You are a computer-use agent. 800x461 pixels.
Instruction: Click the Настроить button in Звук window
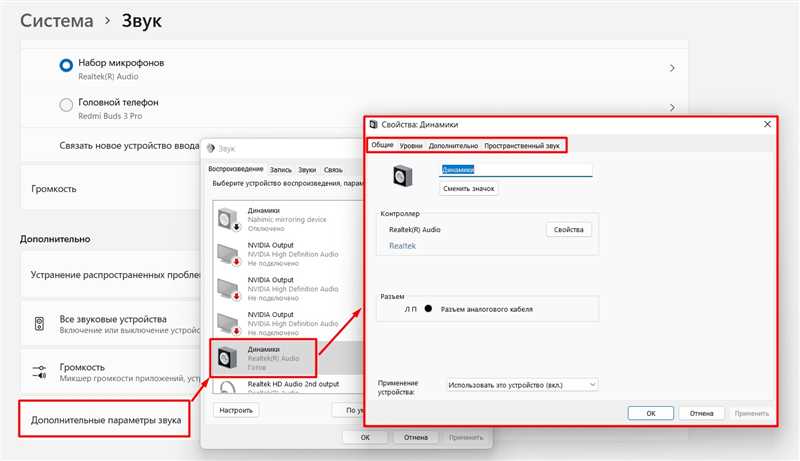236,410
